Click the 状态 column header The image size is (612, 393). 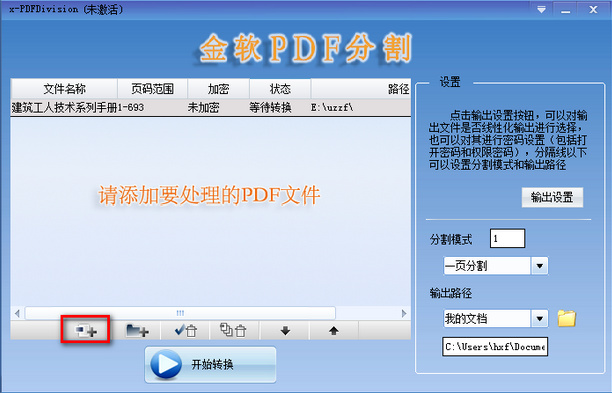[x=280, y=89]
